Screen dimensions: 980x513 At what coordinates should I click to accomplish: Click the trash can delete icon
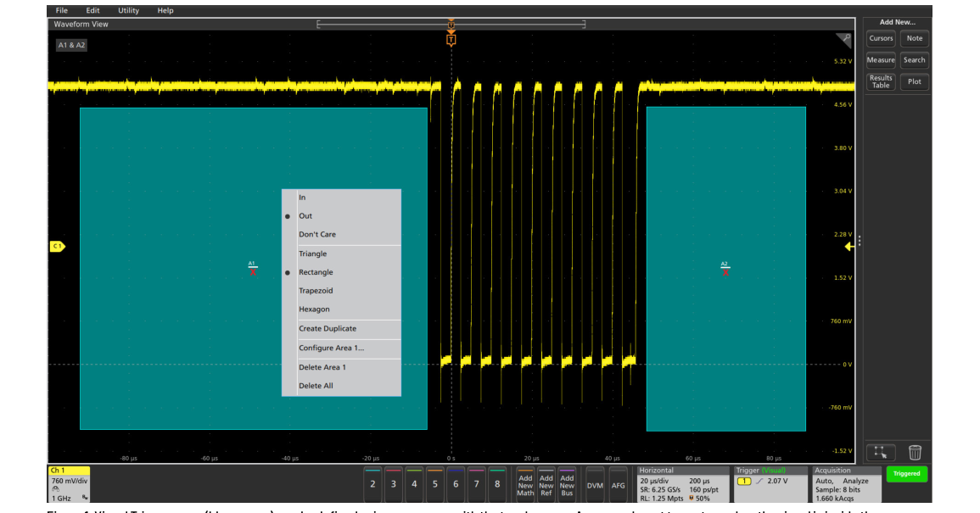tap(915, 452)
